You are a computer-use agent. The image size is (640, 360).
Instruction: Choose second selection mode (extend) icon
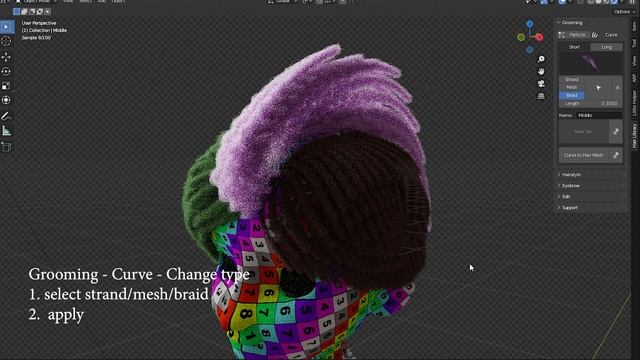click(24, 12)
